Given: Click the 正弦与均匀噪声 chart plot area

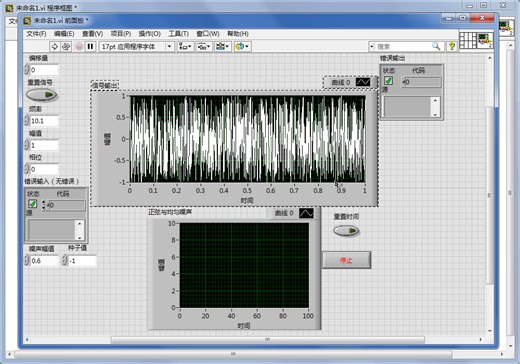Looking at the screenshot, I should (244, 265).
